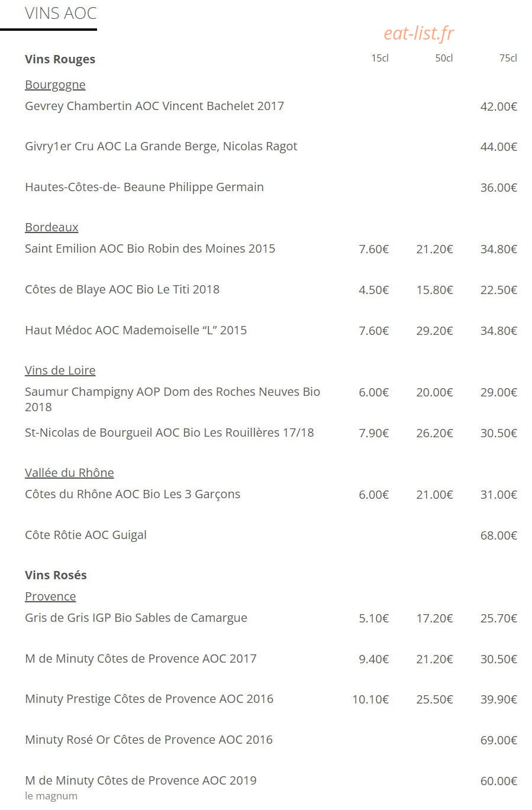The image size is (532, 810).
Task: Select Côte Rôtie AOC Guigal wine
Action: pyautogui.click(x=86, y=535)
